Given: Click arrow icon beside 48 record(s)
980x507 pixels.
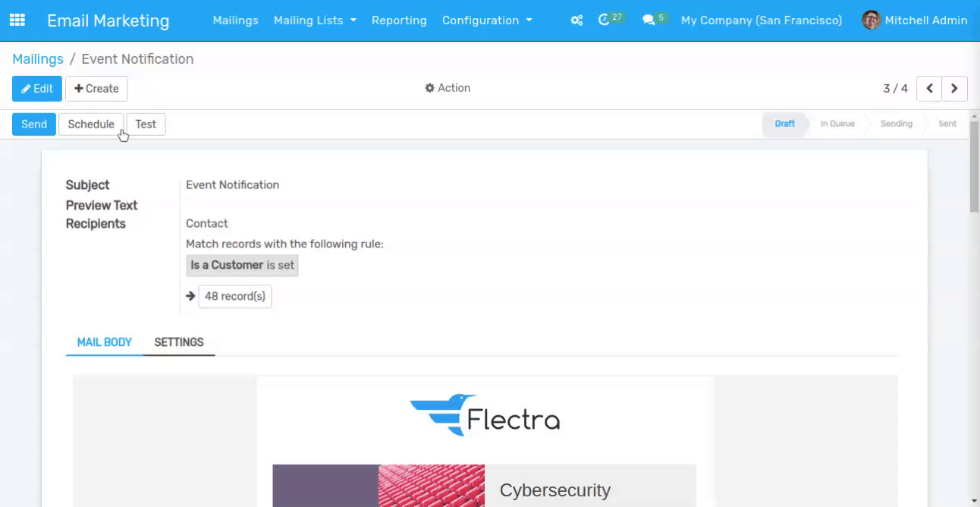Looking at the screenshot, I should [x=190, y=296].
